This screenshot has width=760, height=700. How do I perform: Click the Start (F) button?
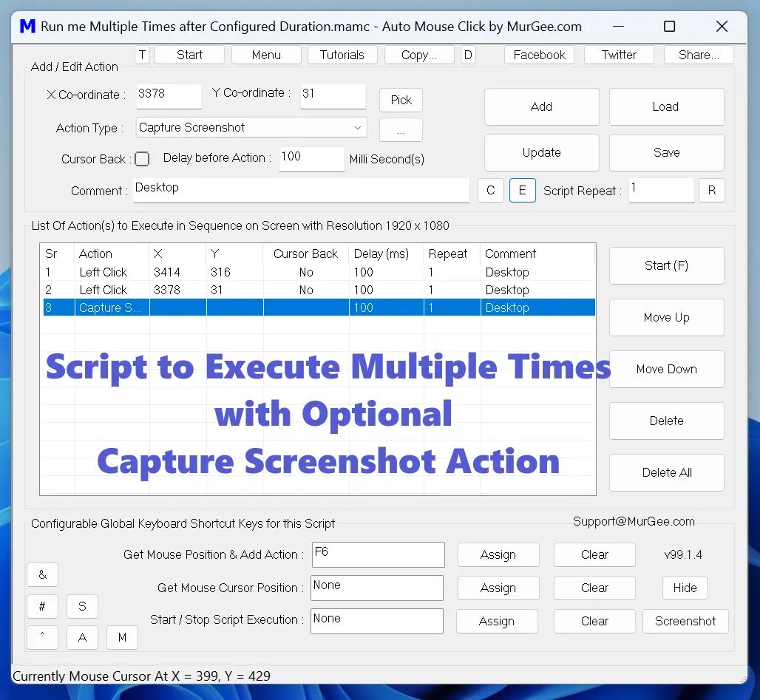coord(666,265)
